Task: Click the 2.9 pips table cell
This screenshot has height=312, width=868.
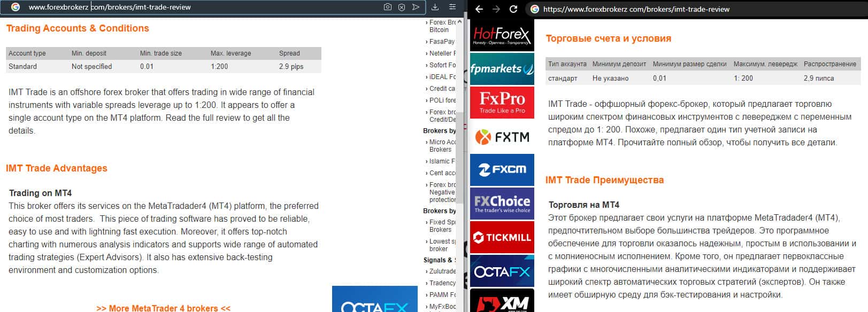Action: tap(291, 67)
